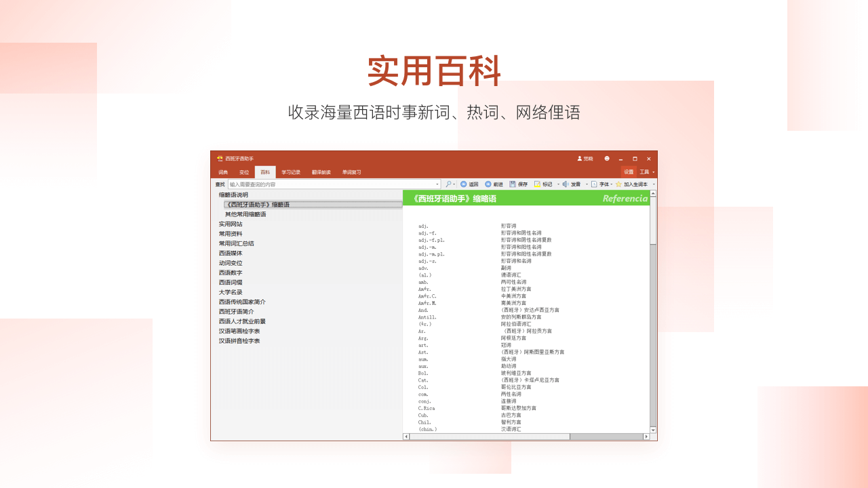
Task: Click the 返回 back arrow button
Action: pos(469,184)
